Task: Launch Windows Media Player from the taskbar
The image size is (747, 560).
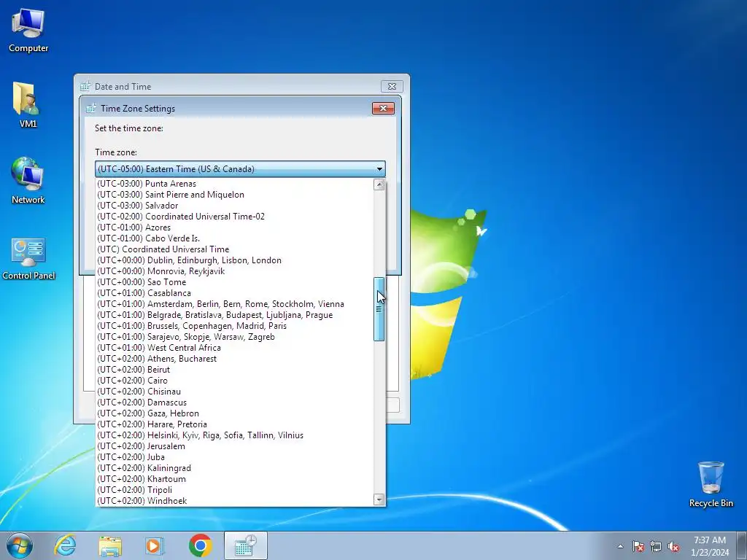Action: [154, 545]
